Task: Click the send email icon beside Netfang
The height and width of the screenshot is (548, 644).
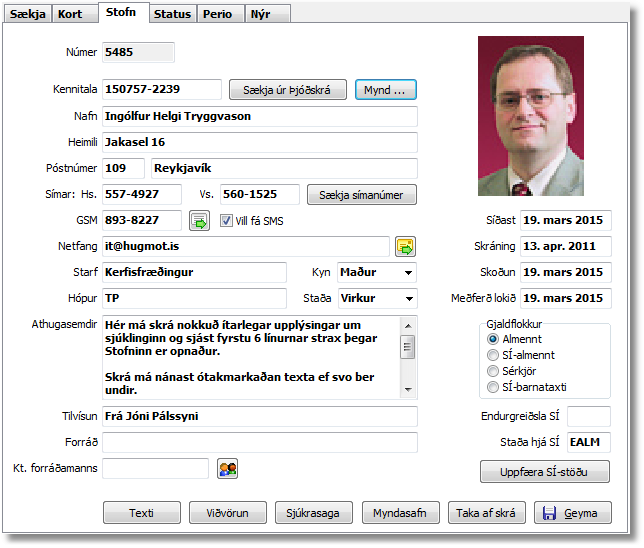Action: coord(405,246)
